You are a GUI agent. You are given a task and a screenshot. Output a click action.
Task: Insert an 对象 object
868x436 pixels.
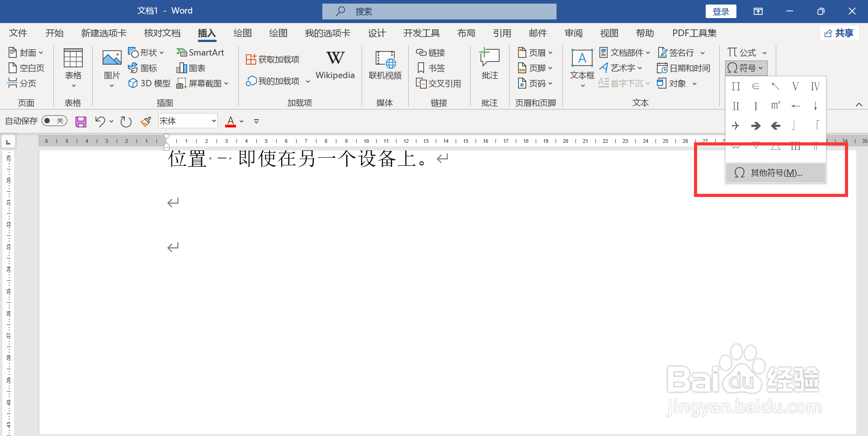[x=677, y=84]
